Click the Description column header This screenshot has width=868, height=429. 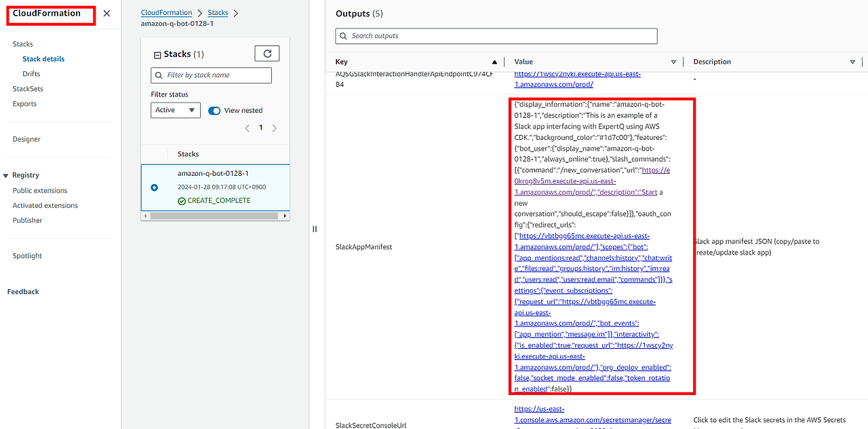[x=712, y=62]
